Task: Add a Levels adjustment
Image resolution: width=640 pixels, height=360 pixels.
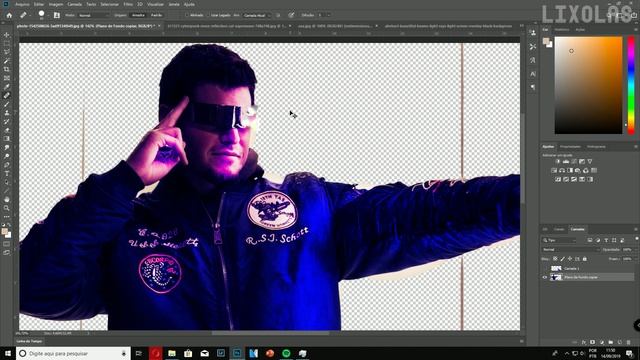Action: tap(566, 162)
